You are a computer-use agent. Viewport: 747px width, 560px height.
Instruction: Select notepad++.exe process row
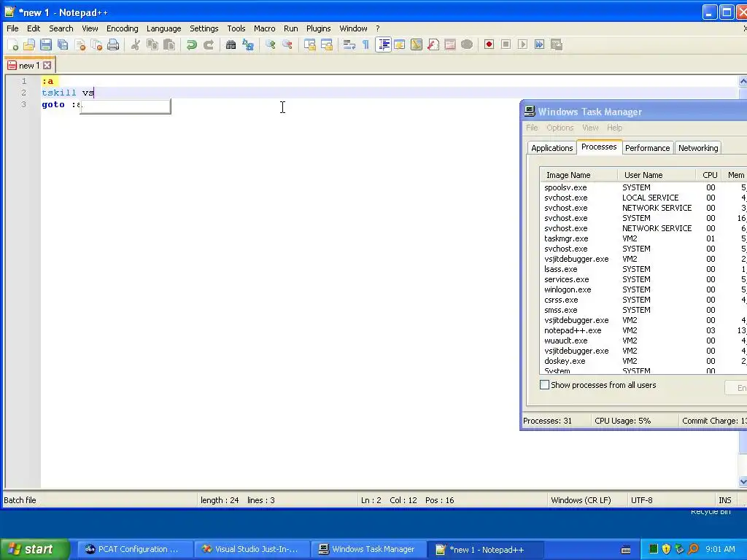click(643, 330)
